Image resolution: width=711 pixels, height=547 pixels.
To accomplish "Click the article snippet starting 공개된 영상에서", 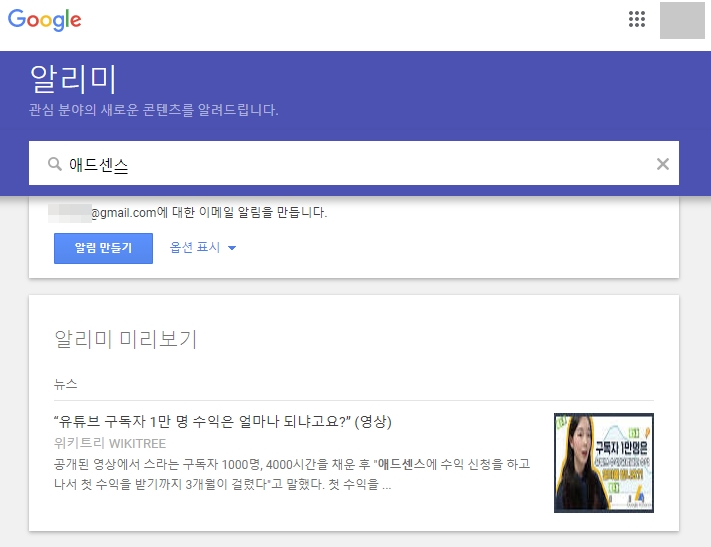I will (292, 474).
